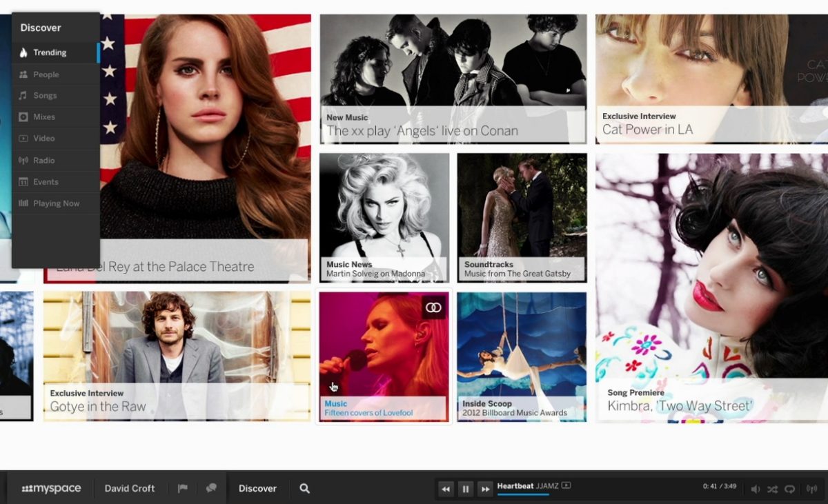Go back to the previous track
This screenshot has width=828, height=504.
pos(446,489)
